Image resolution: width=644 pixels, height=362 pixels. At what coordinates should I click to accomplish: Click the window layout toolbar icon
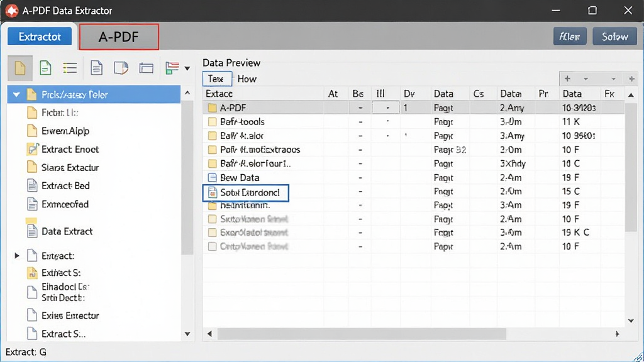146,68
